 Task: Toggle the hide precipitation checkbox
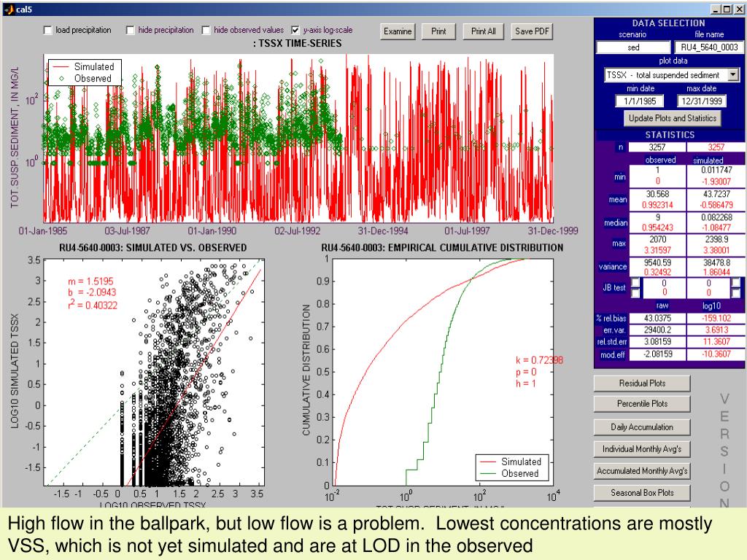tap(130, 30)
